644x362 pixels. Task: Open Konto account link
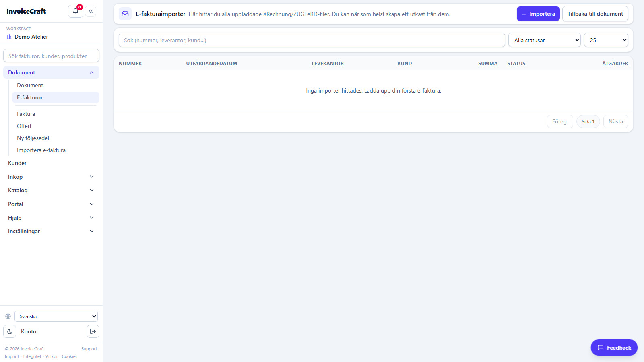pyautogui.click(x=29, y=331)
